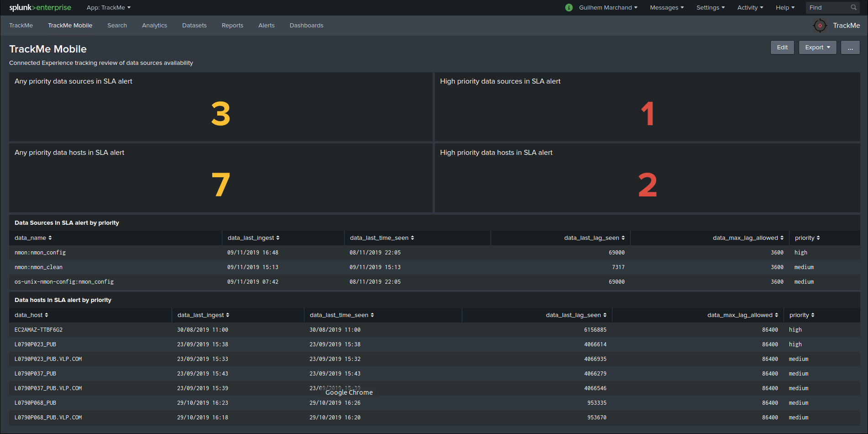This screenshot has width=868, height=434.
Task: Sort hosts table by data_last_lag_seen
Action: point(576,315)
